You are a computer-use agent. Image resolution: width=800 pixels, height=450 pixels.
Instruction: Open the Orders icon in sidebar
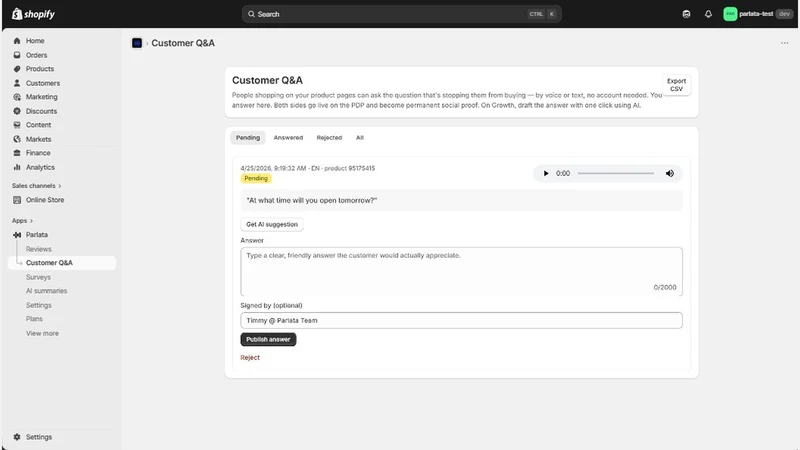(17, 55)
